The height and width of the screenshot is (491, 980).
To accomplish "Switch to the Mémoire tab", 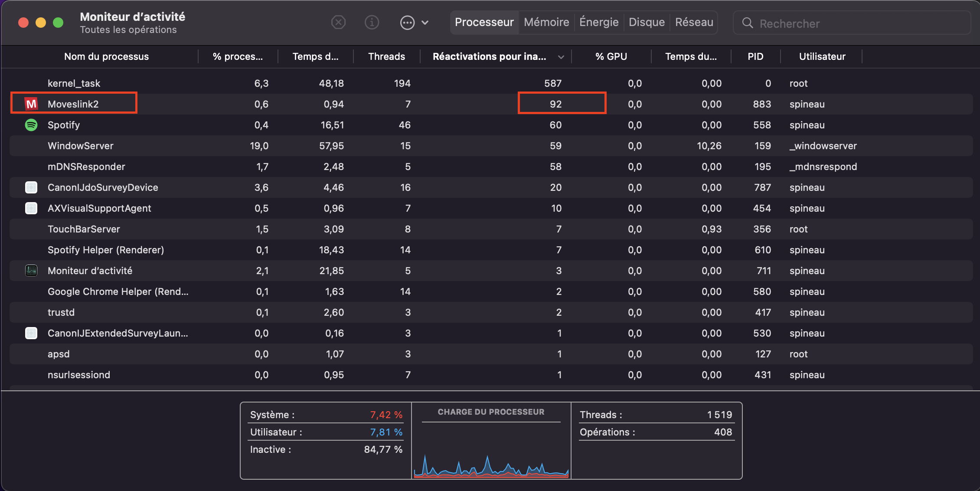I will (546, 22).
